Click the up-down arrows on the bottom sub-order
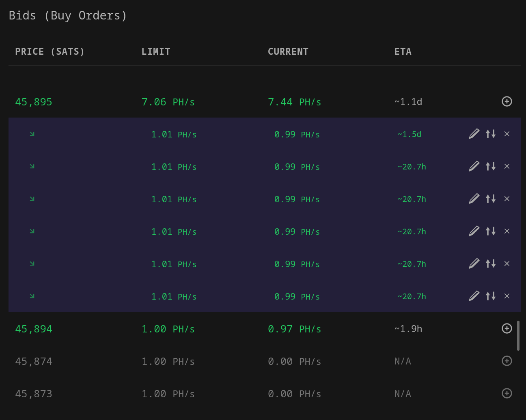The width and height of the screenshot is (526, 420). tap(490, 296)
